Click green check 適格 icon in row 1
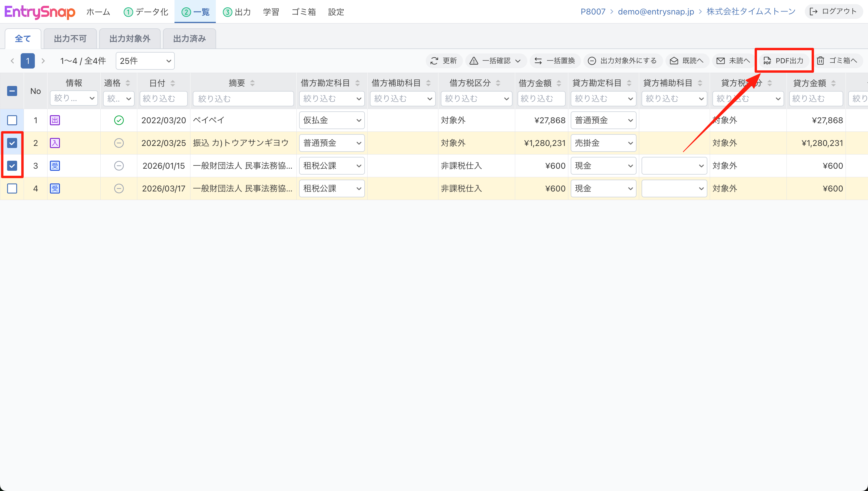 119,121
